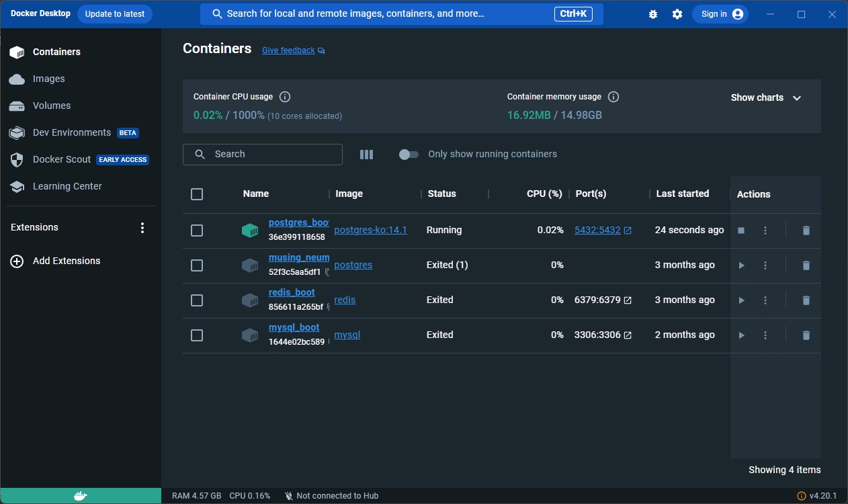Start the mysql_boot container
The height and width of the screenshot is (504, 848).
(x=741, y=335)
